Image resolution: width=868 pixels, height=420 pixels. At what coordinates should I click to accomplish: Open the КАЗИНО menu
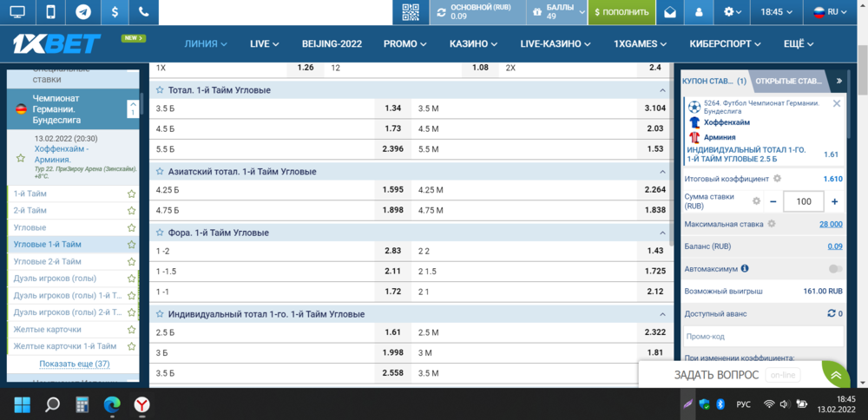(x=473, y=43)
